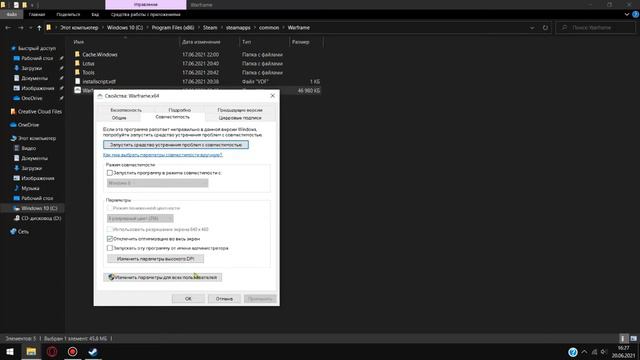
Task: Open compatibility OS version dropdown (Windows 8)
Action: (158, 183)
